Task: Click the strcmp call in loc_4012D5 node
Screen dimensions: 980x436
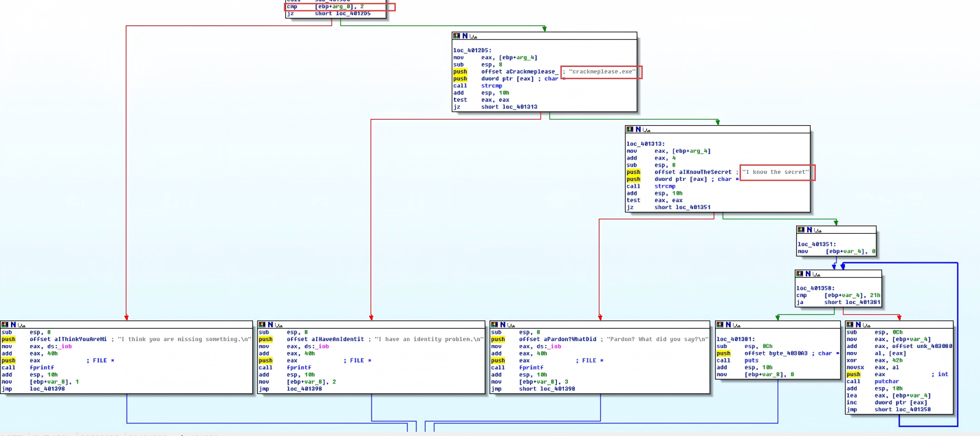Action: click(x=491, y=86)
